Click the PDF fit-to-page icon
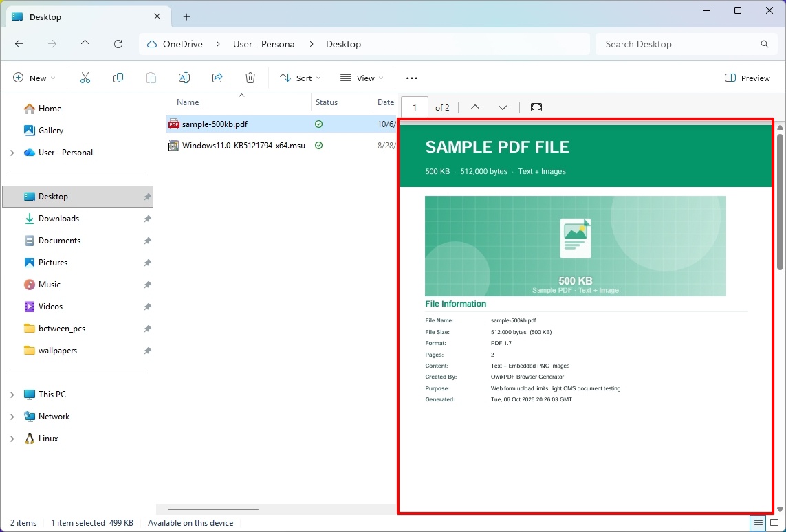This screenshot has height=532, width=786. tap(536, 107)
